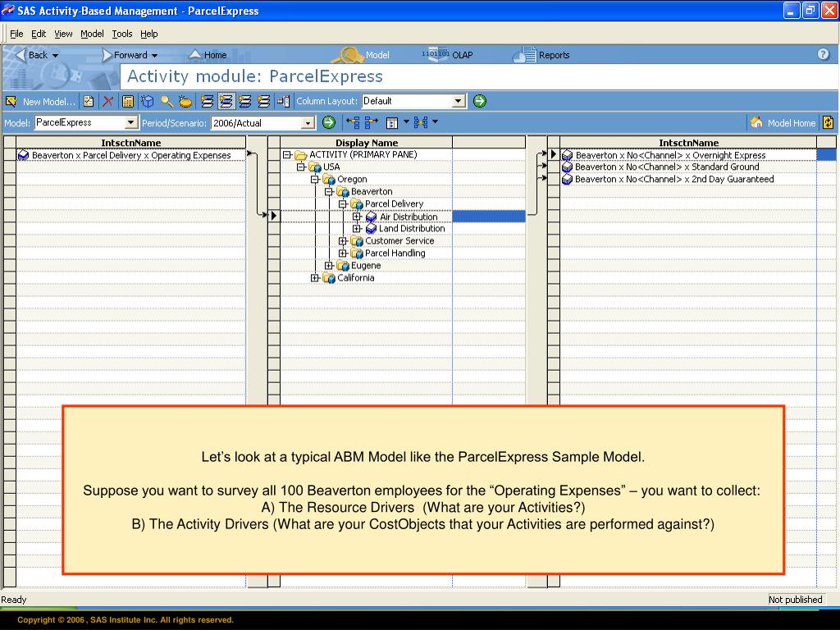
Task: Expand the Customer Service node
Action: (x=343, y=241)
